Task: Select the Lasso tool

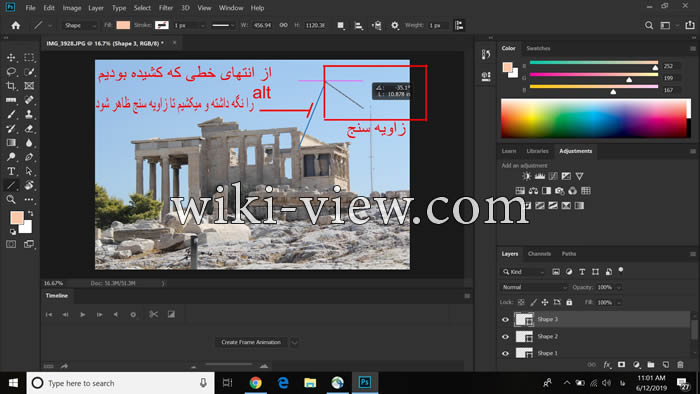Action: pyautogui.click(x=11, y=72)
